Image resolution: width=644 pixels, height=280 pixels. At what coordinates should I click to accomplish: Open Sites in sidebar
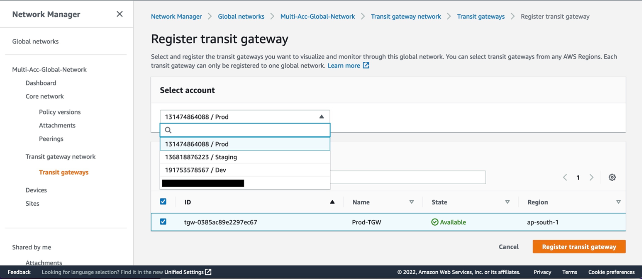[x=32, y=204]
